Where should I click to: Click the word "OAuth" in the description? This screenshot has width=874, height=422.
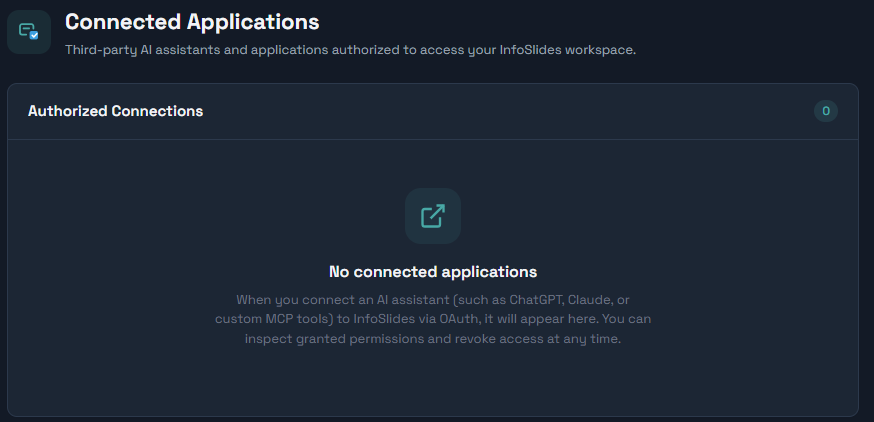460,319
